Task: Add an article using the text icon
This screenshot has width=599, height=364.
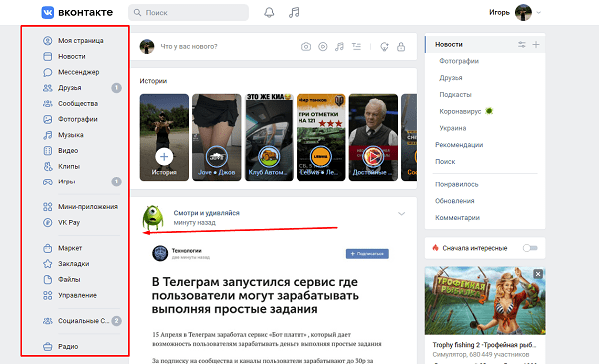Action: click(356, 47)
